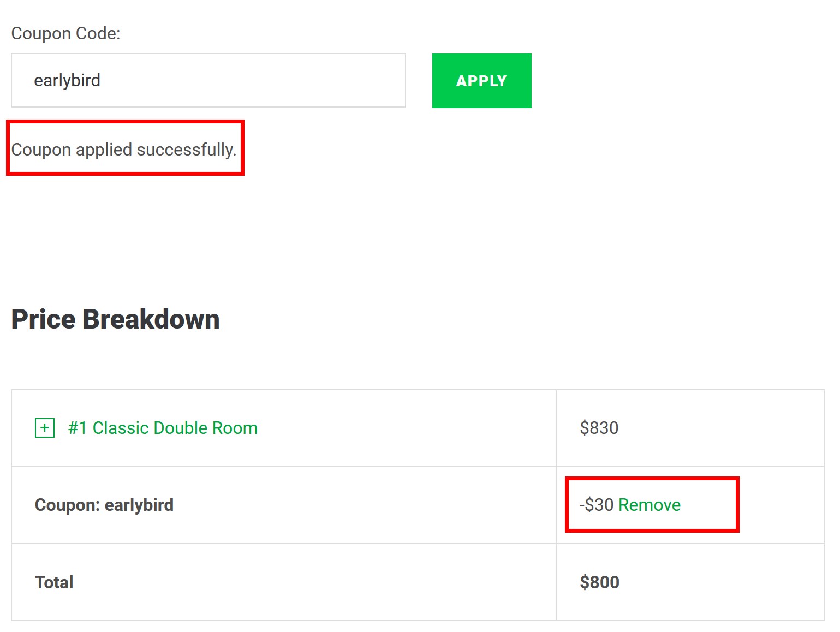The height and width of the screenshot is (632, 840).
Task: Click the Classic Double Room row link
Action: (162, 428)
